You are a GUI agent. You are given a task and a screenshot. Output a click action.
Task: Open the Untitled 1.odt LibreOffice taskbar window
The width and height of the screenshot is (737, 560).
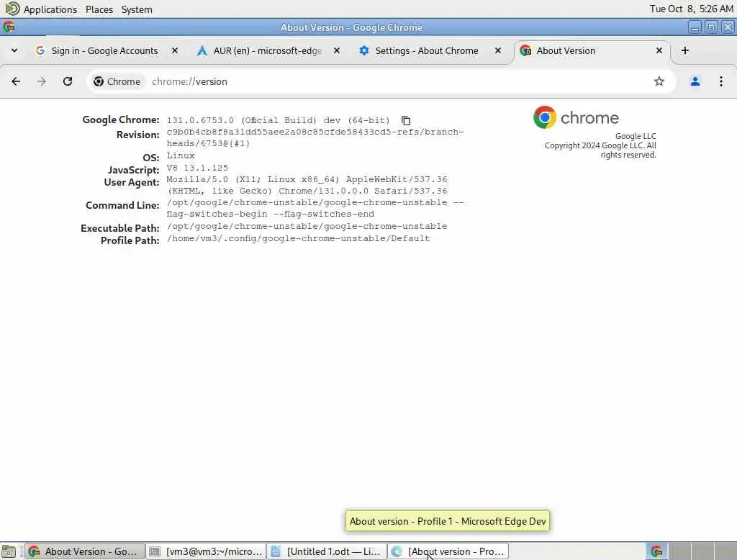click(x=327, y=551)
